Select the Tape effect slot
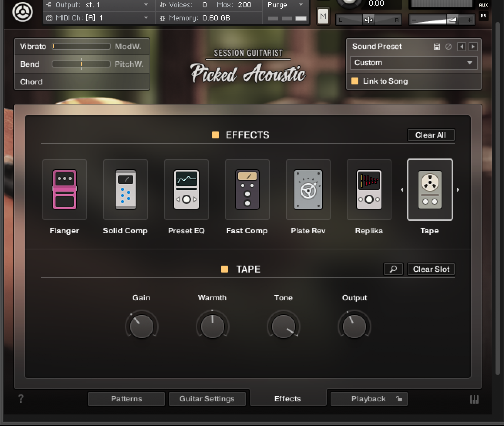 (x=430, y=190)
